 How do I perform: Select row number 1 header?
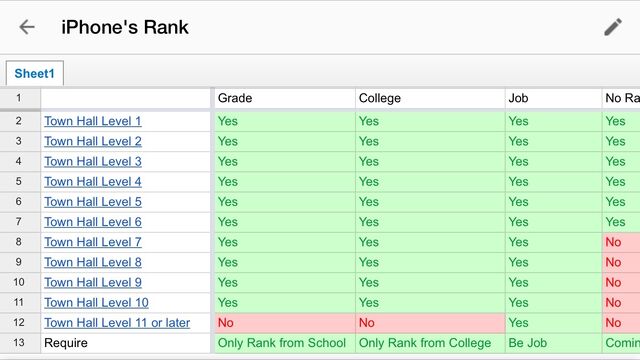19,98
